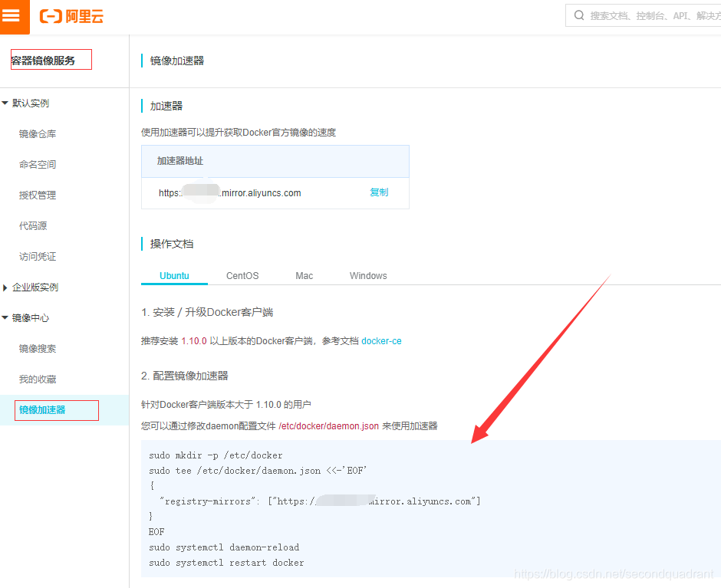Open the hamburger menu icon
This screenshot has height=588, width=721.
[11, 16]
